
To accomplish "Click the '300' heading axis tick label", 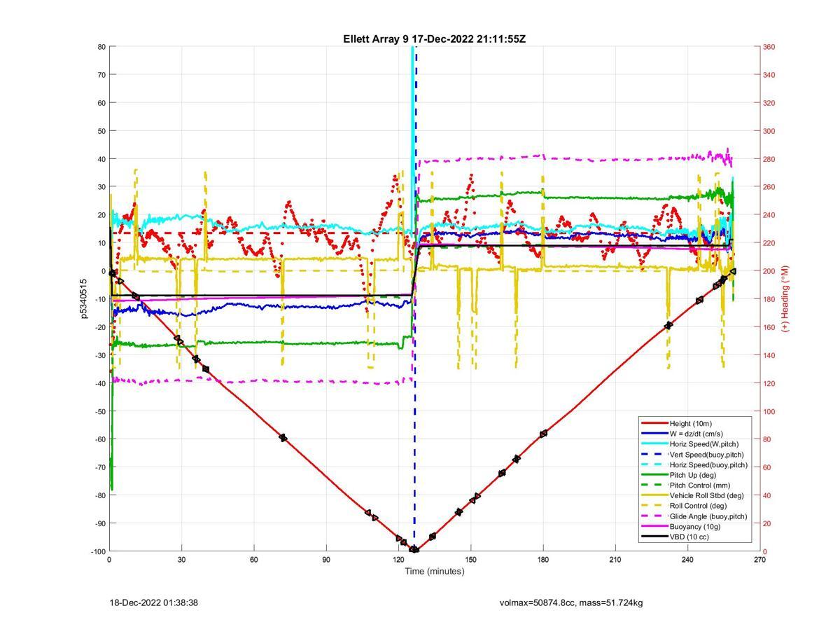I will 769,131.
